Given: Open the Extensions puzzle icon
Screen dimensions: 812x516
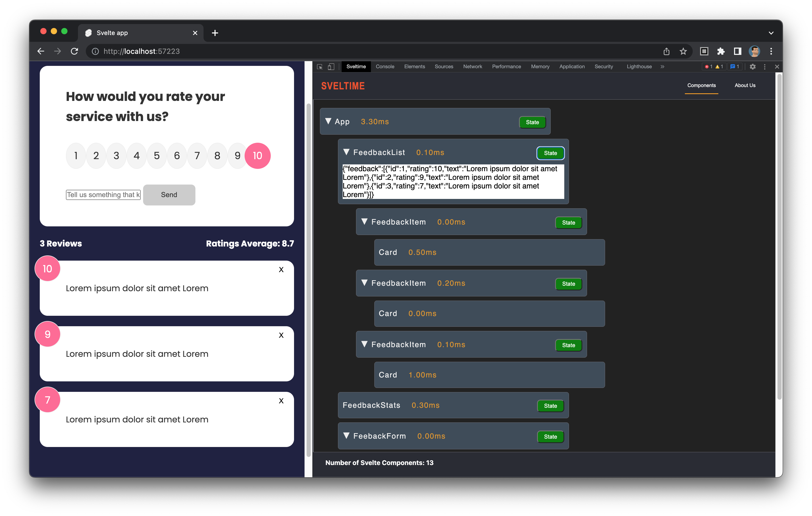Looking at the screenshot, I should [x=721, y=51].
